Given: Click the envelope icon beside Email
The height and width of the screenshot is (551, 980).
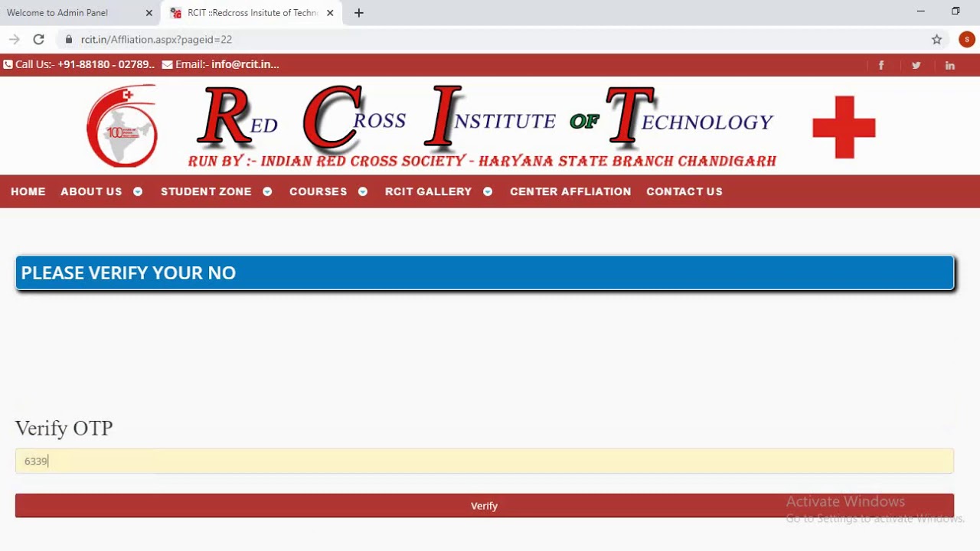Looking at the screenshot, I should click(167, 64).
